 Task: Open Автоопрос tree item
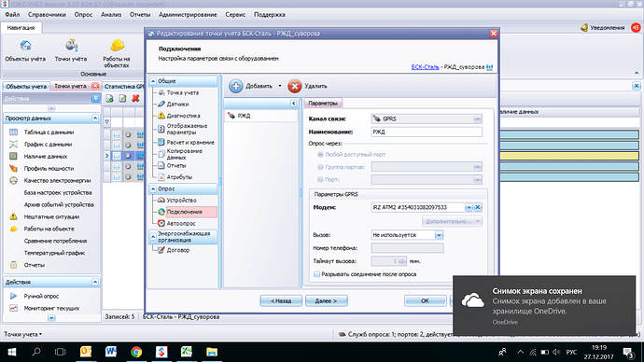click(x=181, y=223)
